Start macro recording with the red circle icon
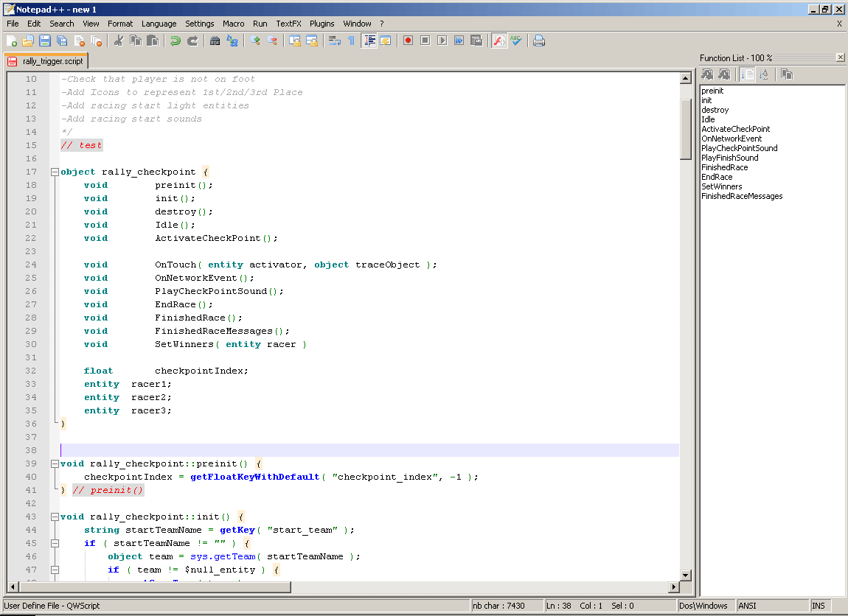This screenshot has height=616, width=848. [409, 41]
